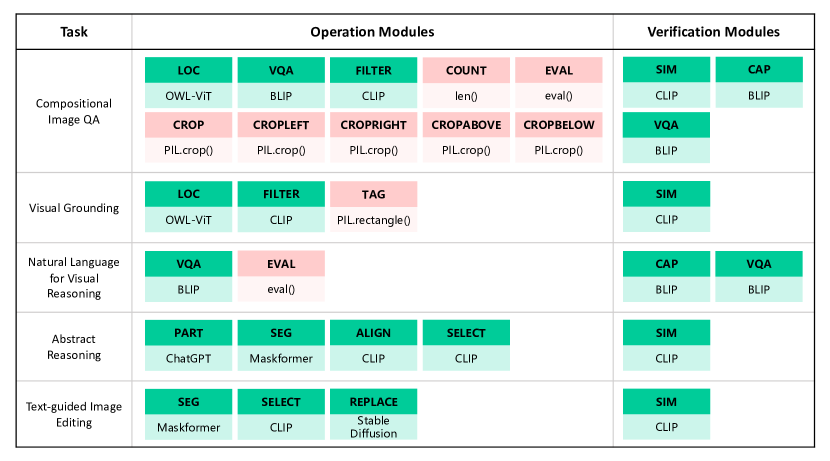Click the Visual Grounding row label
The width and height of the screenshot is (830, 461).
click(x=74, y=208)
